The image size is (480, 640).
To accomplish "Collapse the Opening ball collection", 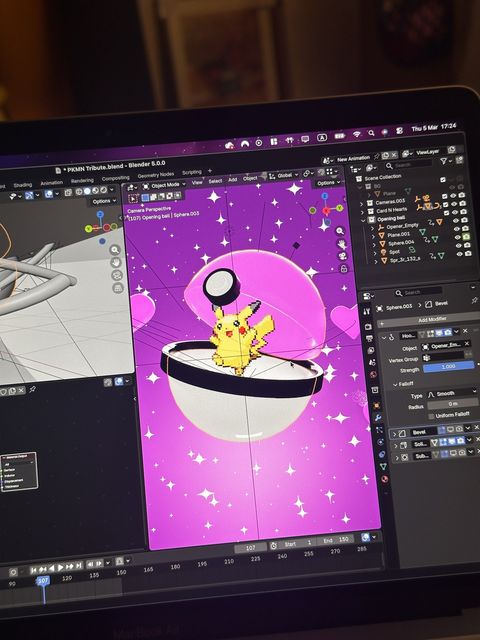I will coord(363,220).
